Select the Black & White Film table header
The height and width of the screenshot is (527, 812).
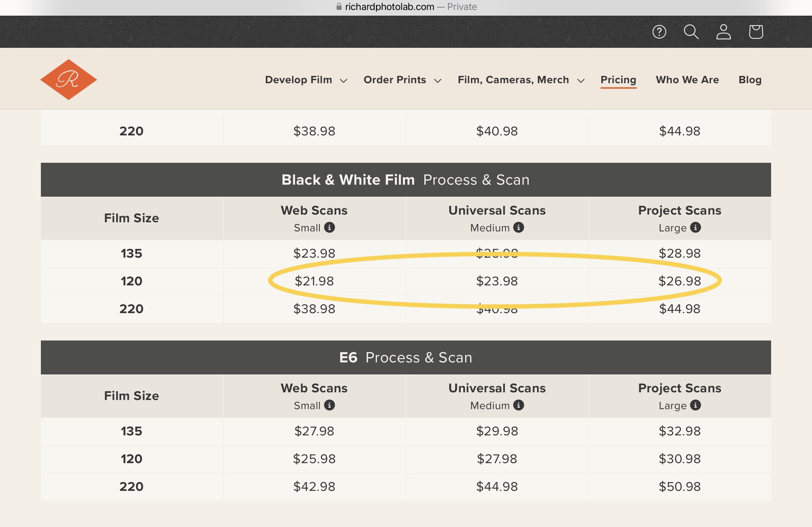(406, 180)
